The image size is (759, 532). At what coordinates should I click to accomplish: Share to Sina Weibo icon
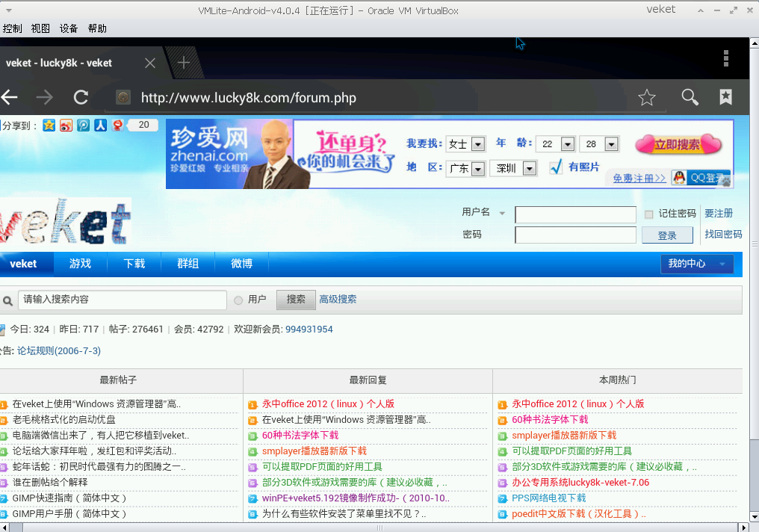tap(66, 126)
